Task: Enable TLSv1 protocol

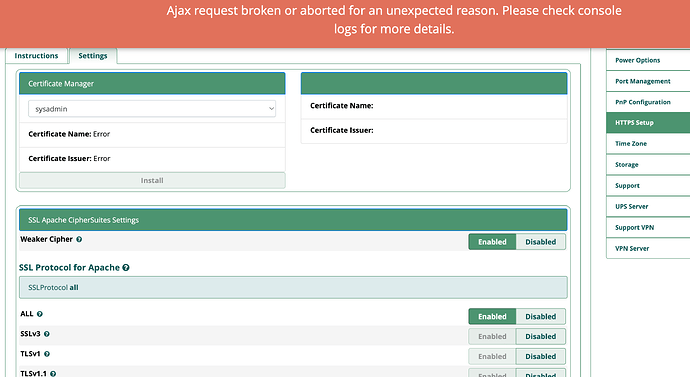Action: pyautogui.click(x=492, y=356)
